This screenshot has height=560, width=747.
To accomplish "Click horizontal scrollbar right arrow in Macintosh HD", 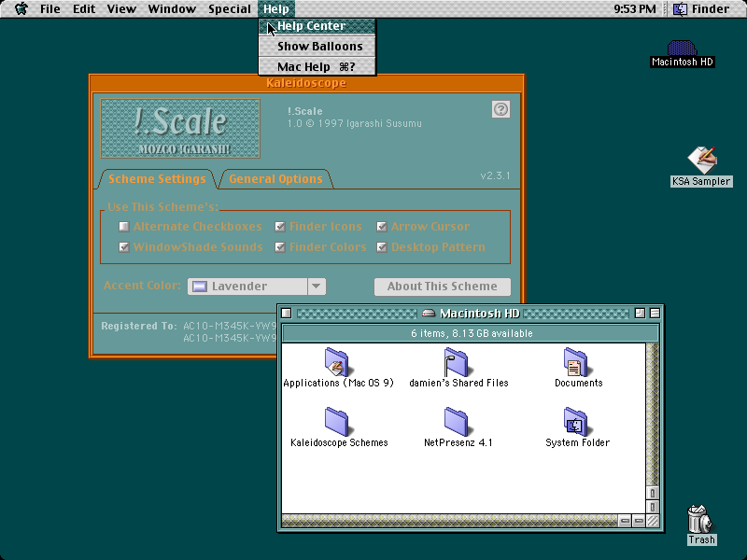I will click(639, 521).
